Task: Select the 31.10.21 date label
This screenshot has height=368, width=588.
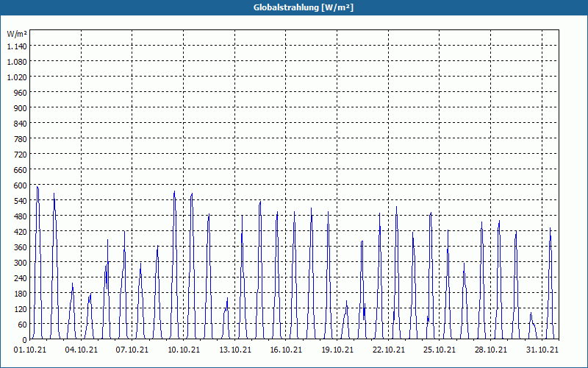Action: click(542, 350)
